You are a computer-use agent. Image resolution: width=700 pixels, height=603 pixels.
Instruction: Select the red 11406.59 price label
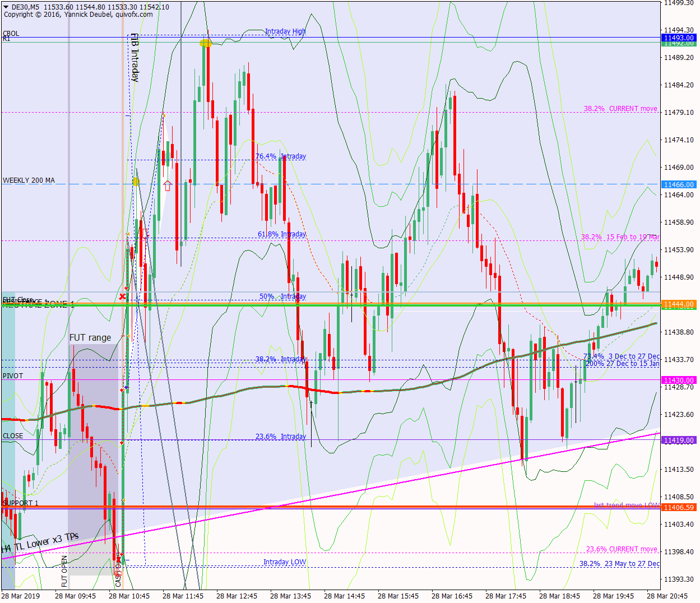(679, 507)
